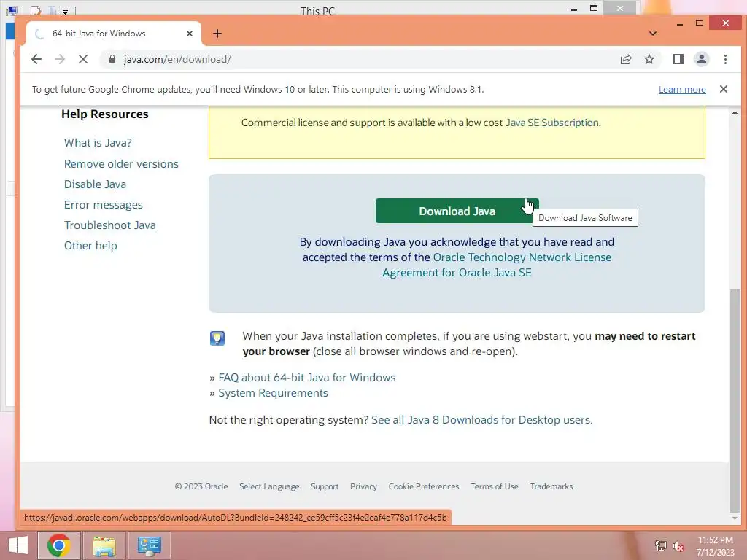Open Terms of Use footer link

point(495,486)
